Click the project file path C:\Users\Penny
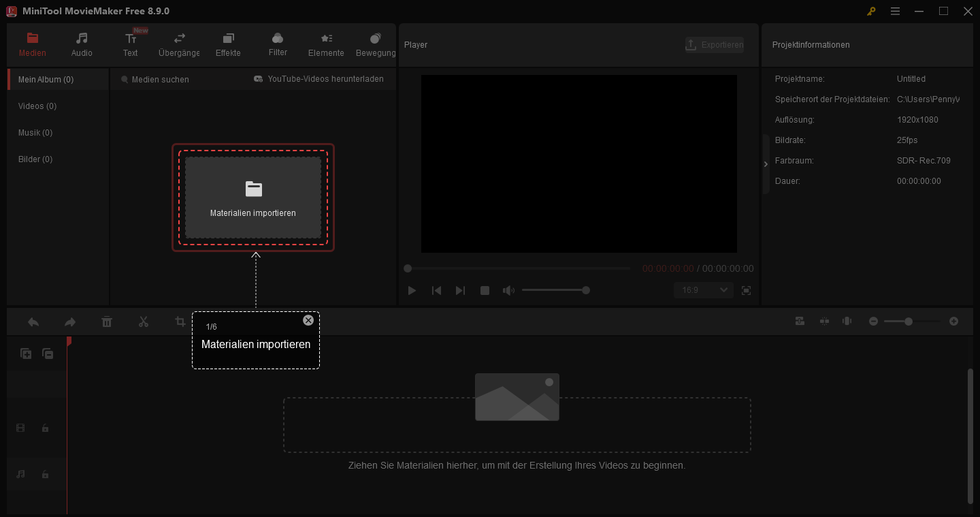The image size is (980, 517). [x=928, y=99]
